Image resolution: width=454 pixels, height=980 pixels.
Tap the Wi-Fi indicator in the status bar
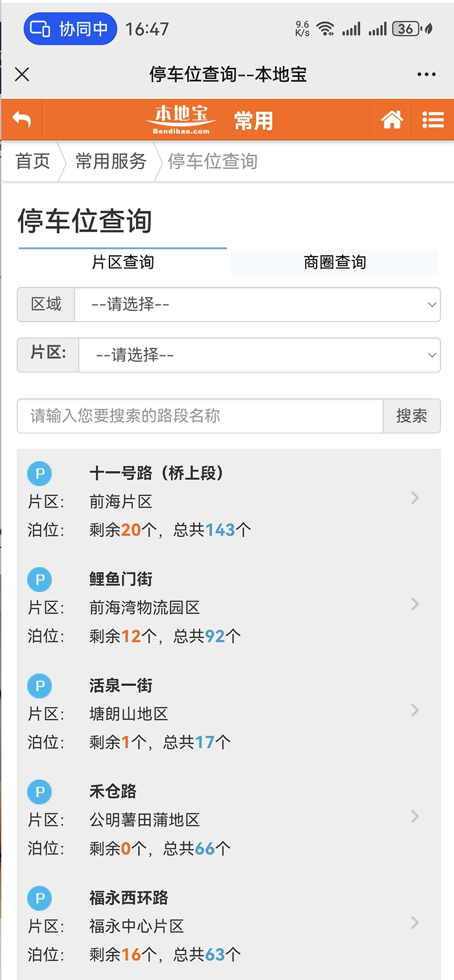pyautogui.click(x=326, y=28)
